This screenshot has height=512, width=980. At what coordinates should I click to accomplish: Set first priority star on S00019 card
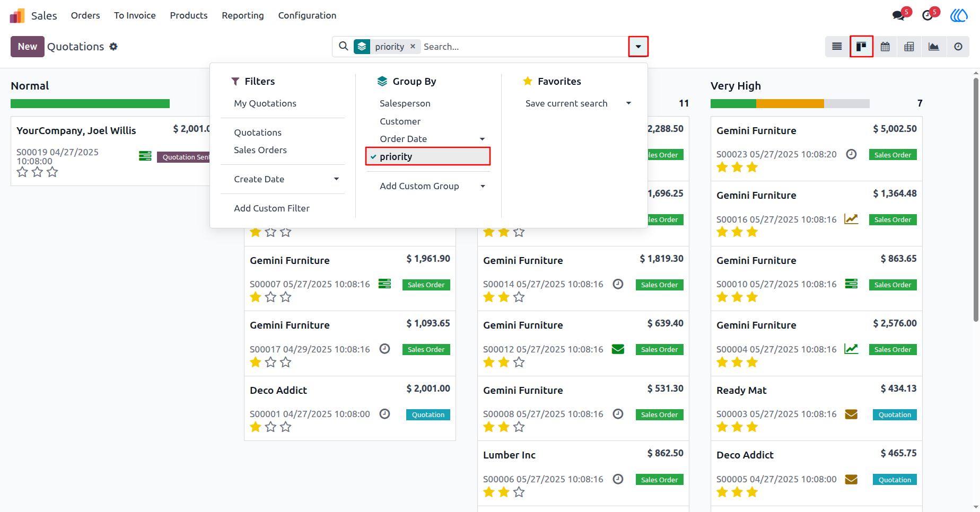tap(22, 172)
